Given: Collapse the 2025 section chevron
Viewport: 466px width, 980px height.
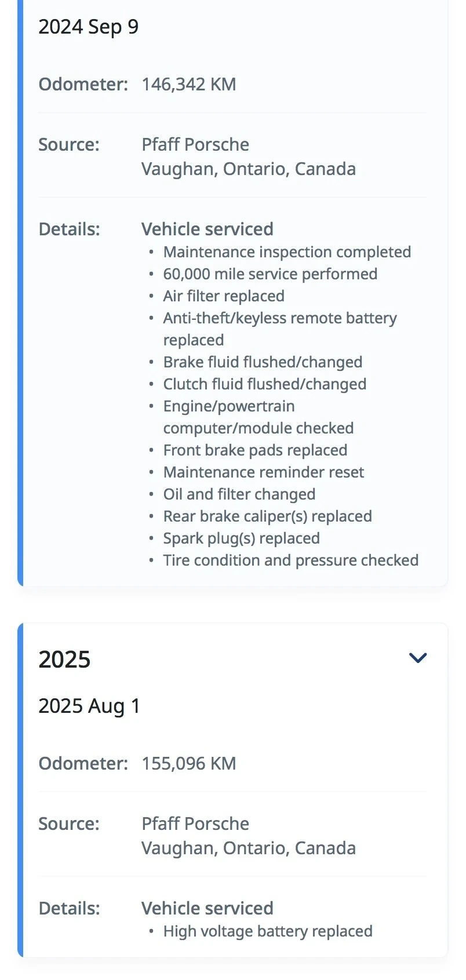Looking at the screenshot, I should pos(417,658).
